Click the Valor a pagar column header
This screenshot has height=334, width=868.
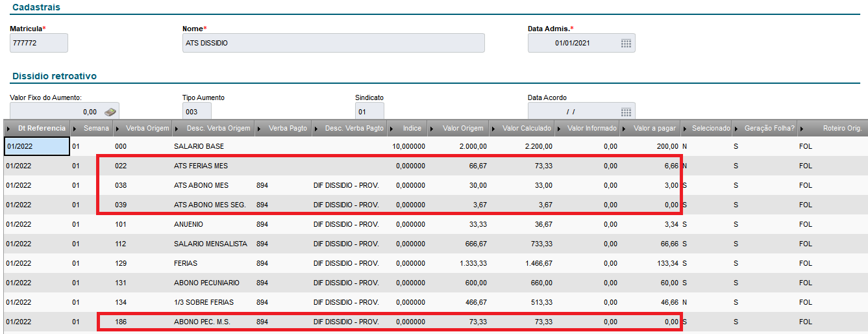pyautogui.click(x=649, y=128)
